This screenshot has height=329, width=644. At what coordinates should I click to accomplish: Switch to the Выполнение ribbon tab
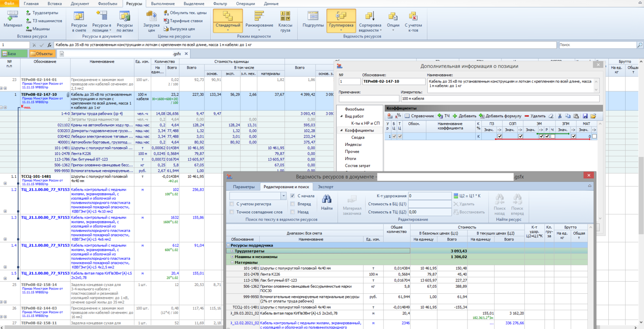click(163, 4)
